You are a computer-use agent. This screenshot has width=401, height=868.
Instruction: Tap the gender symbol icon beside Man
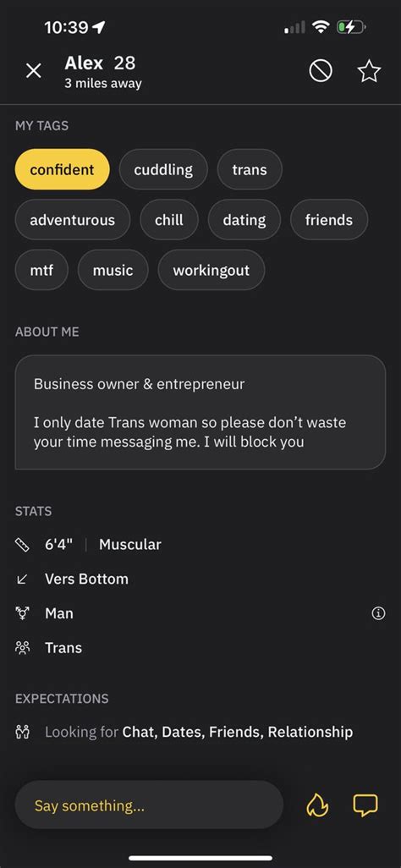[x=22, y=613]
